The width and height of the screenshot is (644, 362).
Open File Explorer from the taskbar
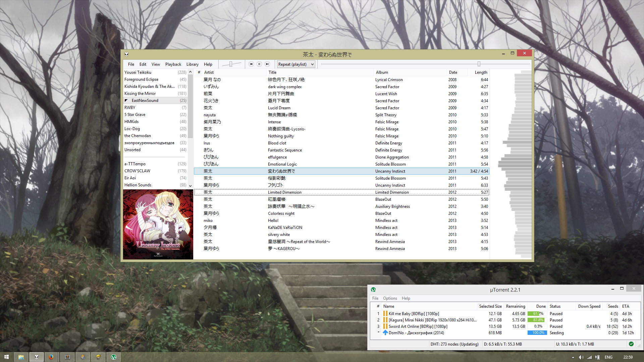click(21, 357)
